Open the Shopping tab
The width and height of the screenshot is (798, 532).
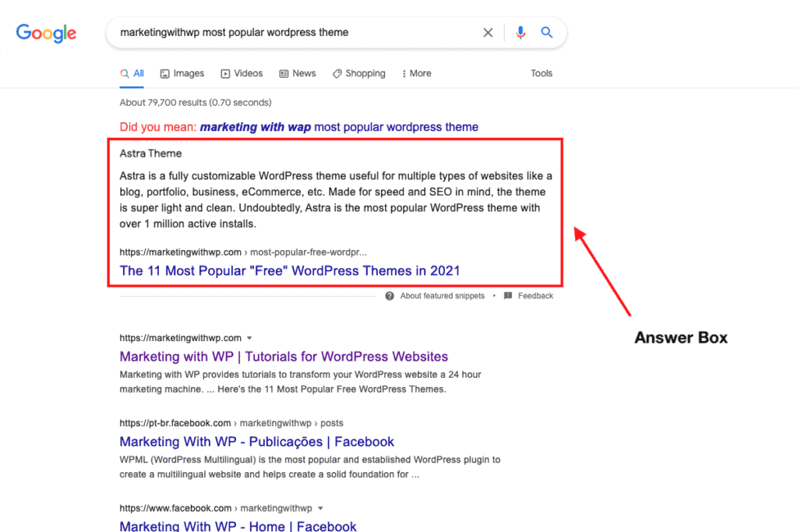point(358,74)
